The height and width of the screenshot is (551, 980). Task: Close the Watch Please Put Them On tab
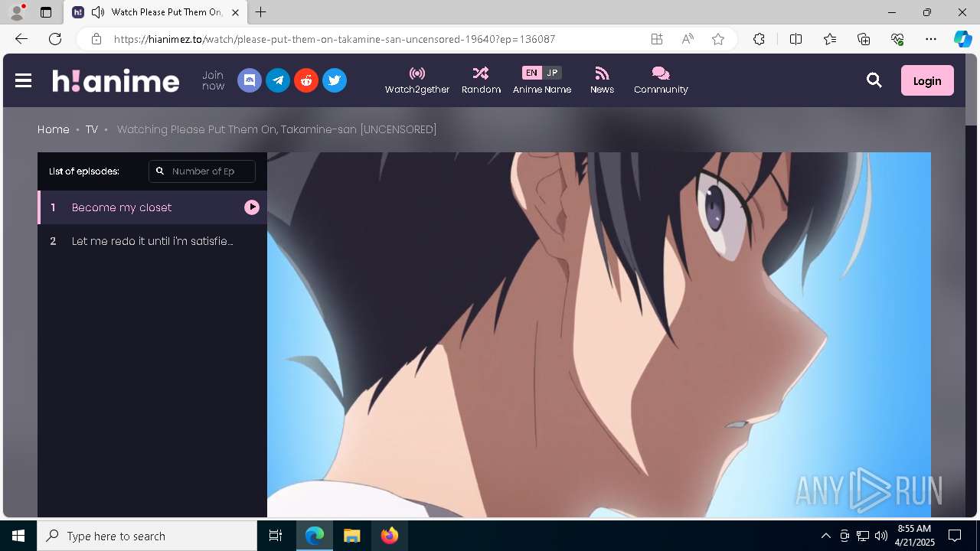pyautogui.click(x=235, y=12)
